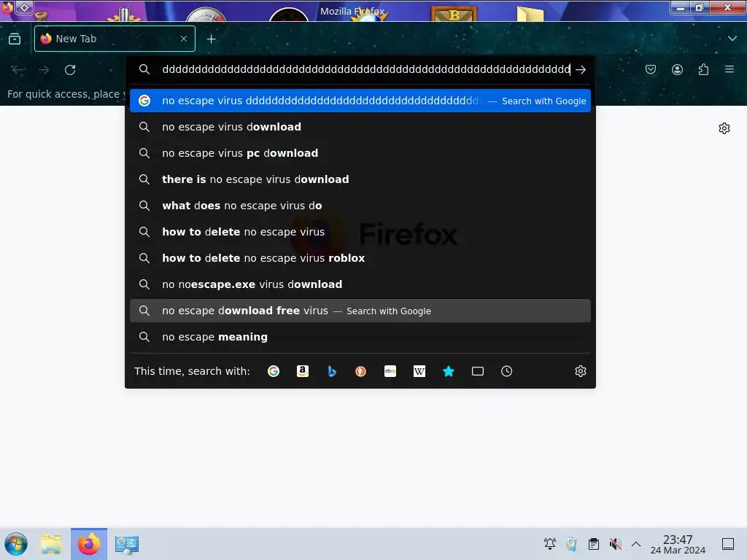Image resolution: width=747 pixels, height=560 pixels.
Task: Choose 'how to delete no escape virus'
Action: click(360, 232)
